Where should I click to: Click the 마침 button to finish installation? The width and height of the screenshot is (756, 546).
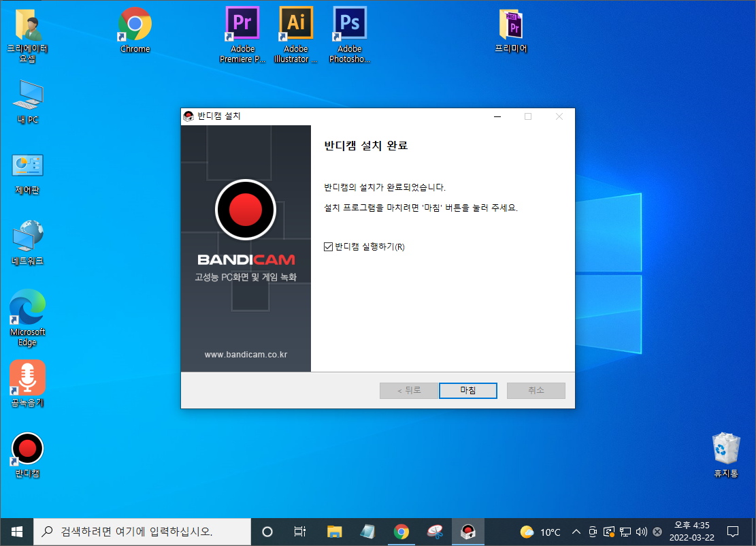[x=467, y=390]
